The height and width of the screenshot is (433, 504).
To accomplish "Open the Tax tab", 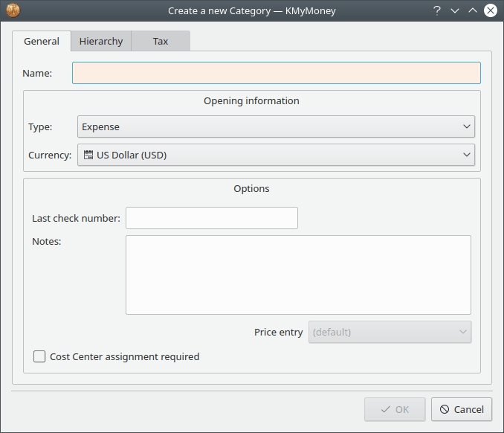I will tap(161, 41).
